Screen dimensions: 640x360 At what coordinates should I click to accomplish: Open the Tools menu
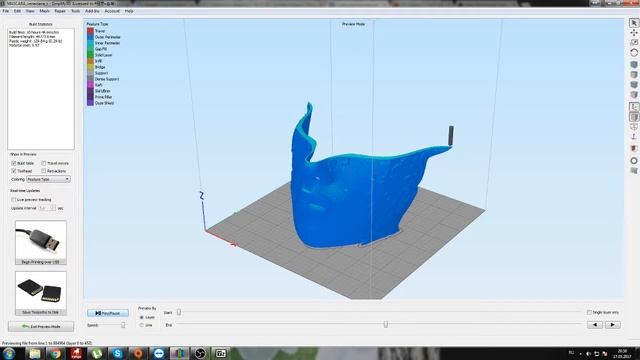76,11
